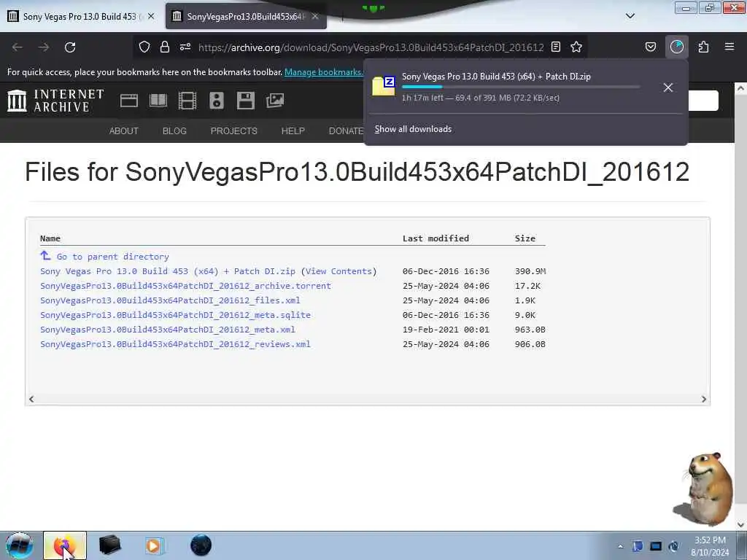Screen dimensions: 747x560
Task: Open the black box taskbar application
Action: tap(110, 545)
